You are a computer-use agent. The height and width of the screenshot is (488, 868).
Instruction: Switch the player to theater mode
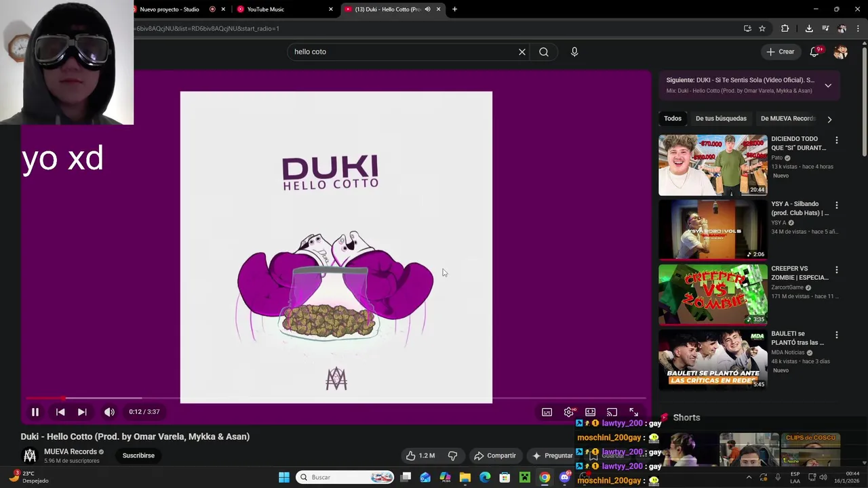point(591,412)
